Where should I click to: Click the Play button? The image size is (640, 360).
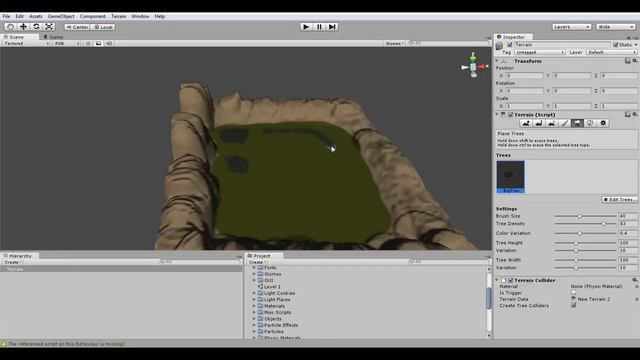[x=306, y=27]
